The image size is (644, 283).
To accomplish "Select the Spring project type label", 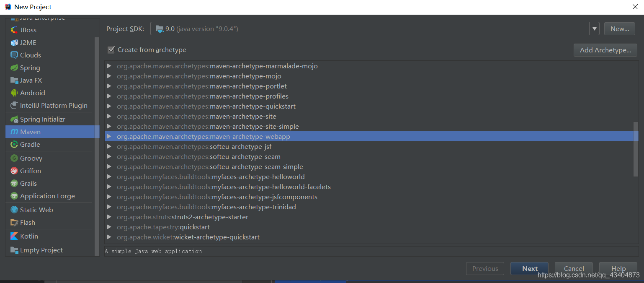I will 30,68.
